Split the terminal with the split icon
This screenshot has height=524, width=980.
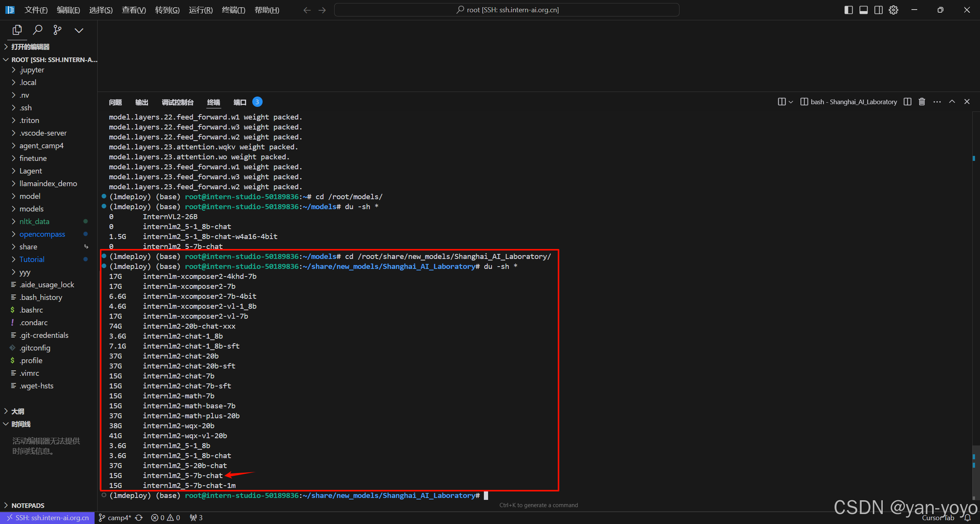coord(907,102)
